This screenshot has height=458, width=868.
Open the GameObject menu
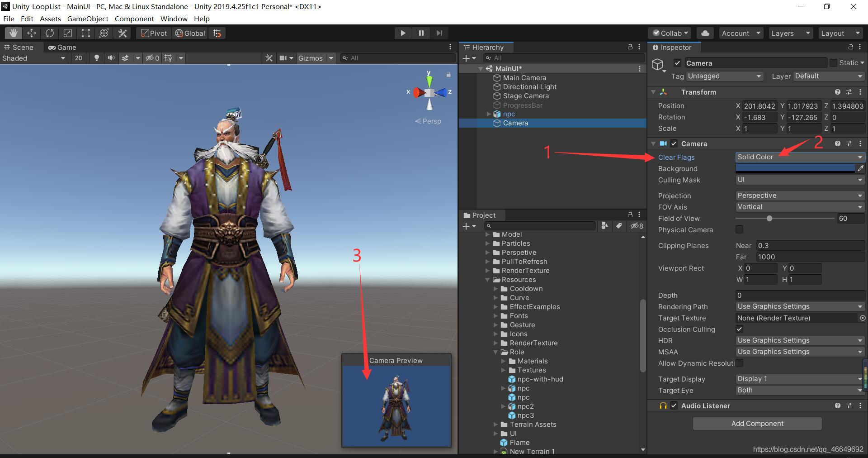click(x=88, y=19)
